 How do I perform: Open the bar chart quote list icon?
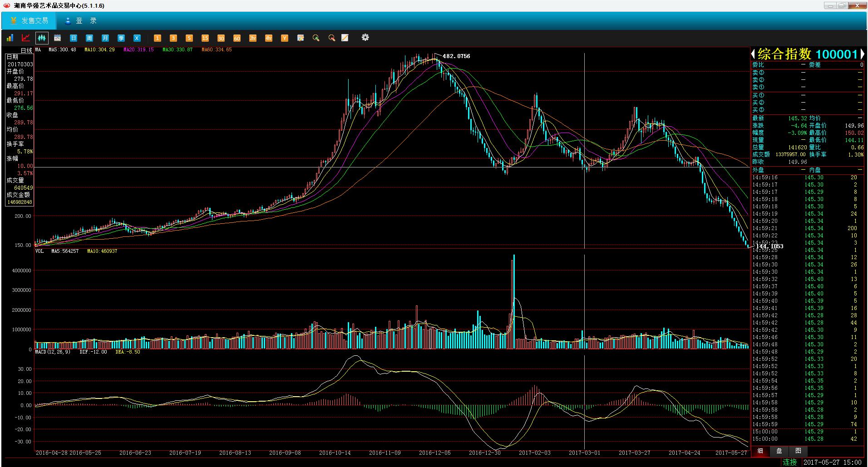pyautogui.click(x=10, y=38)
